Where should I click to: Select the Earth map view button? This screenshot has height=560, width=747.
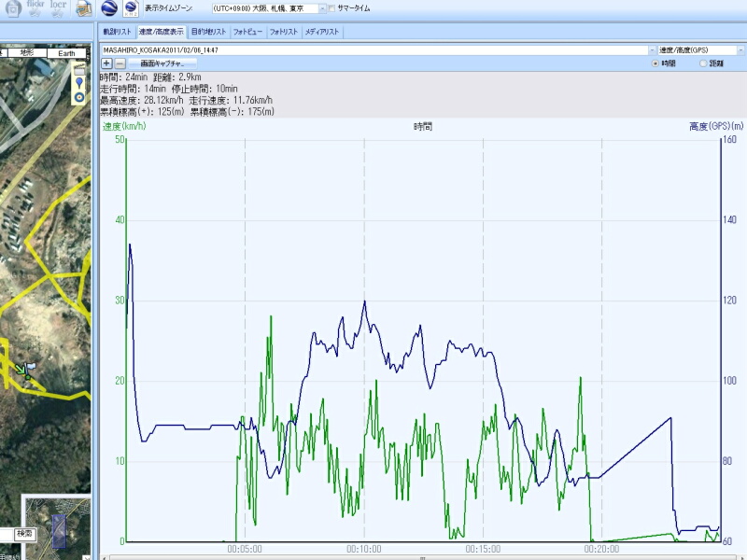(x=66, y=53)
